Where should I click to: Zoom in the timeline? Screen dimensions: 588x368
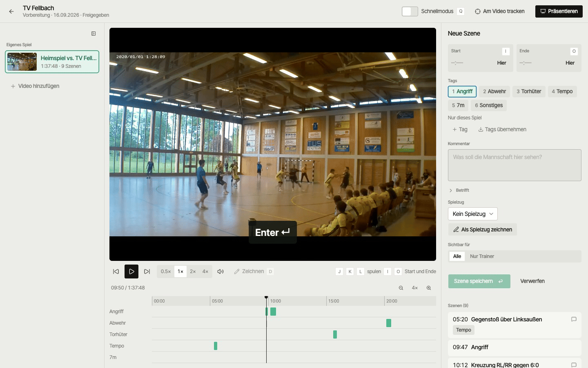coord(429,288)
